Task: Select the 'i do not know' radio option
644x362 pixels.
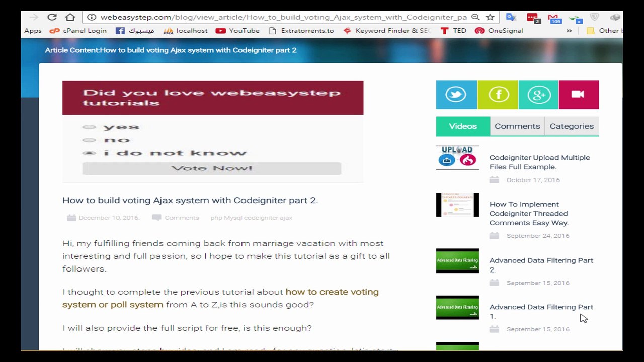Action: pos(89,153)
